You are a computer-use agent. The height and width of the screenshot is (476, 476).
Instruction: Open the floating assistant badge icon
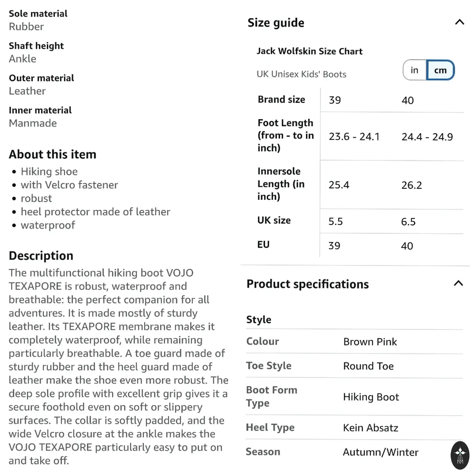pos(460,455)
